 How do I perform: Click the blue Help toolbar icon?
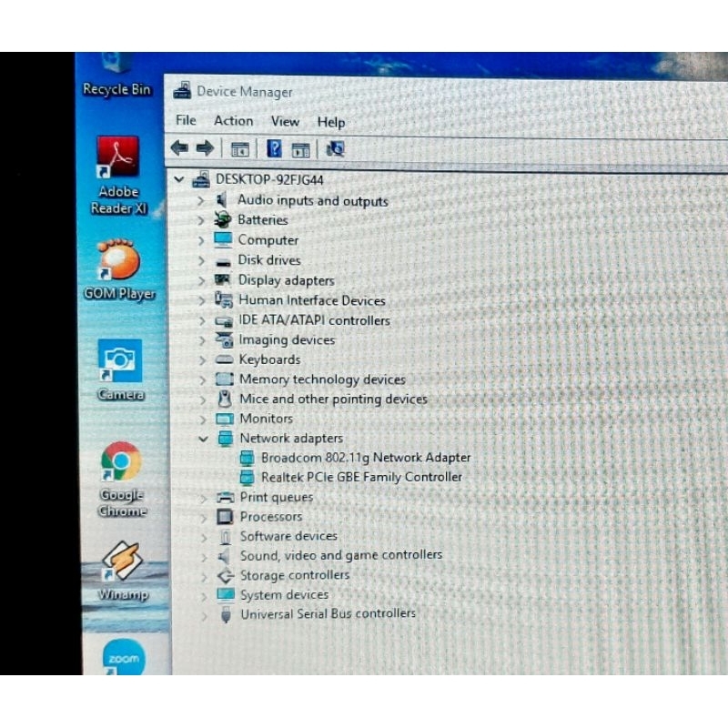(x=274, y=149)
